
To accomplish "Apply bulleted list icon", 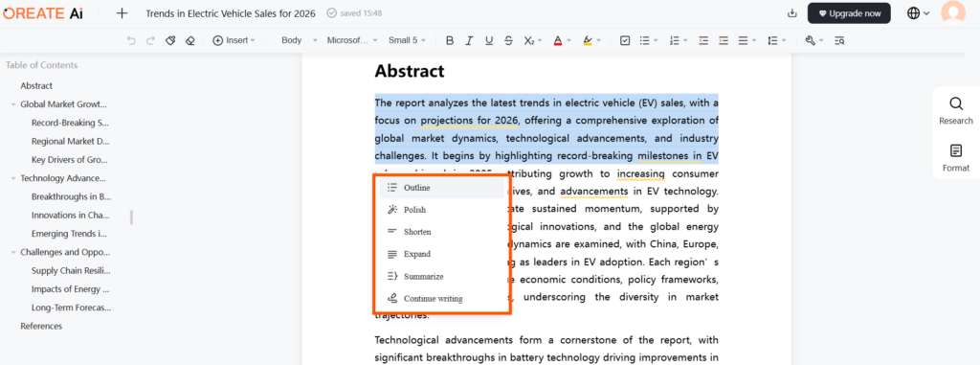I will (x=644, y=40).
